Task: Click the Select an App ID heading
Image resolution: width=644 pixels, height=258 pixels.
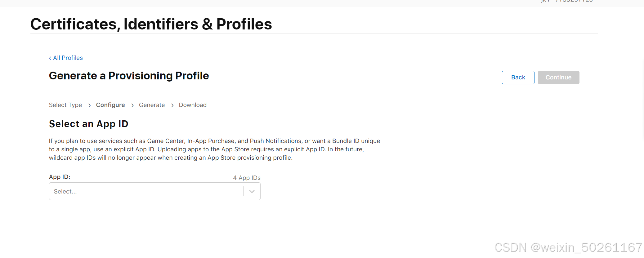Action: [88, 124]
